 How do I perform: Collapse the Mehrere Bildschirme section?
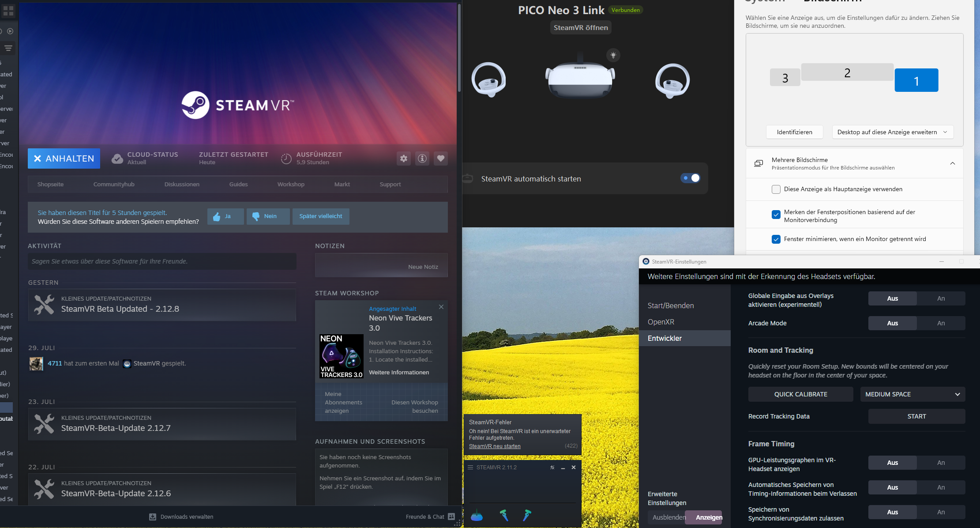952,163
